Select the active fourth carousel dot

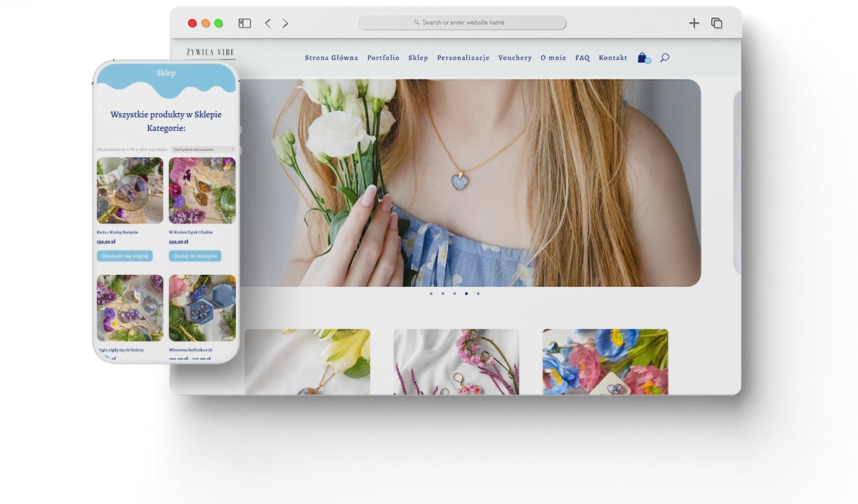coord(466,293)
